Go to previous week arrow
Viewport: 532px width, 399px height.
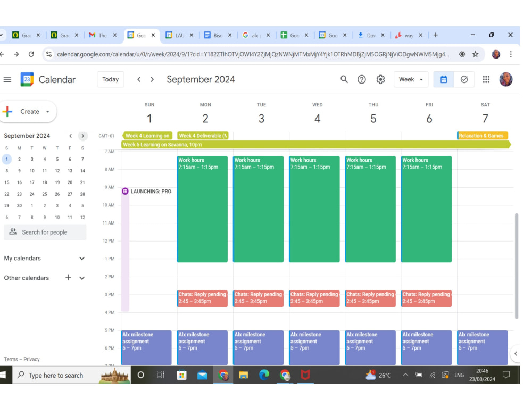139,79
